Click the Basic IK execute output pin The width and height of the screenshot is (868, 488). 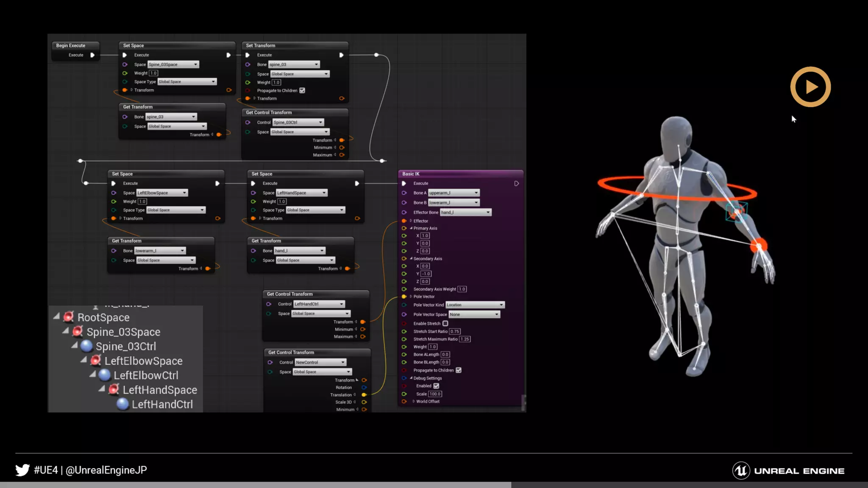[516, 183]
